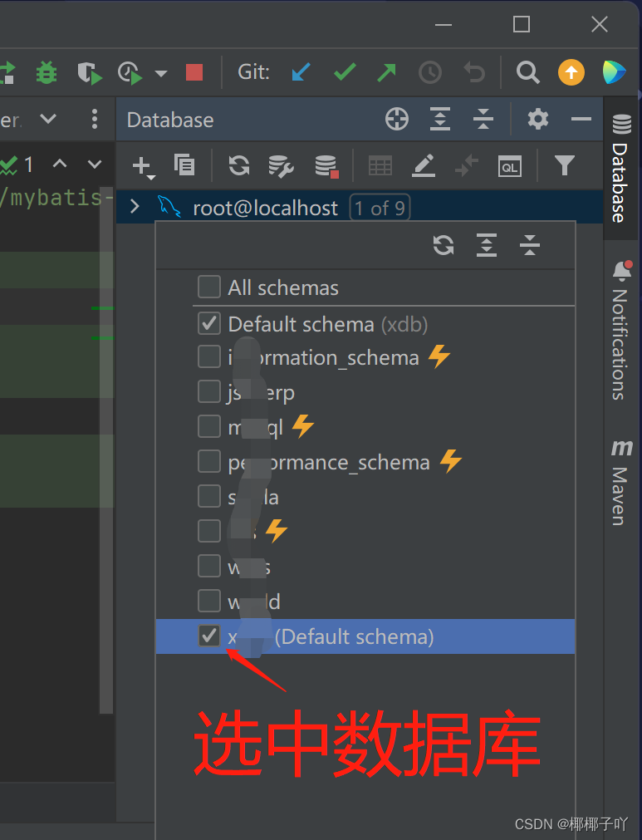This screenshot has height=840, width=642.
Task: Deactivate data source connection
Action: click(x=326, y=166)
